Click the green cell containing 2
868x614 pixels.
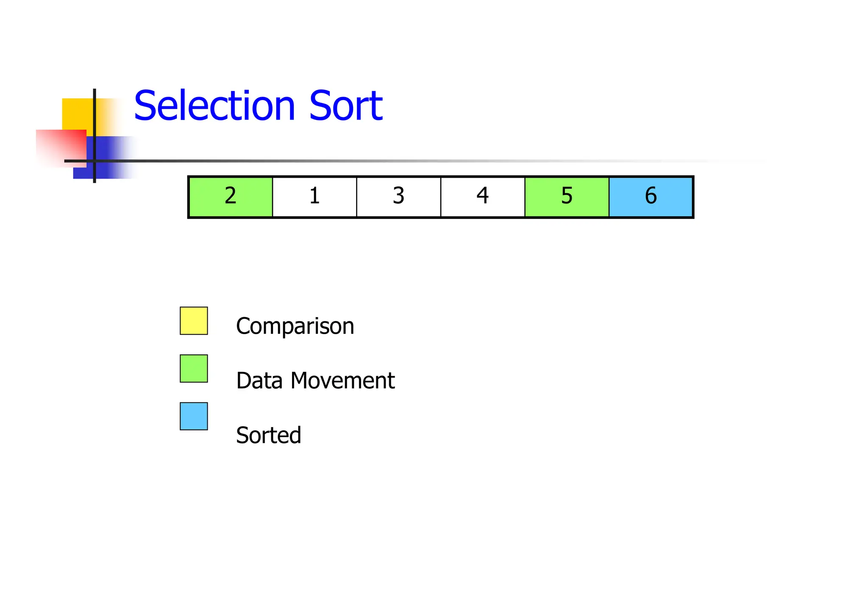pos(230,197)
